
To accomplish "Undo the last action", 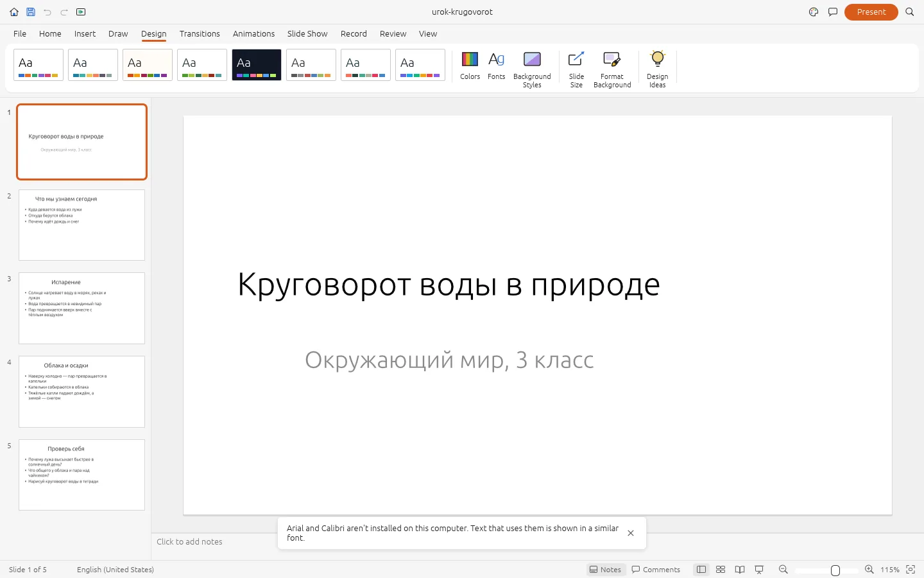I will click(x=47, y=12).
